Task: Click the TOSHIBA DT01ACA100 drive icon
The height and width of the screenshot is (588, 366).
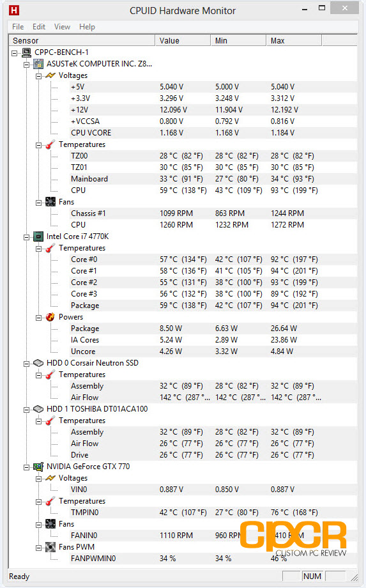Action: coord(38,409)
